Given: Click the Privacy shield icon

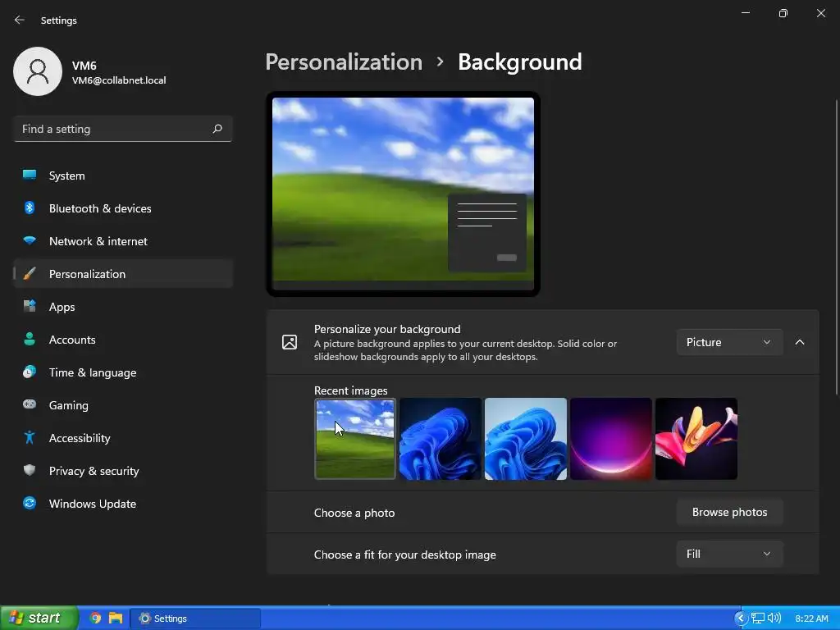Looking at the screenshot, I should pyautogui.click(x=30, y=470).
